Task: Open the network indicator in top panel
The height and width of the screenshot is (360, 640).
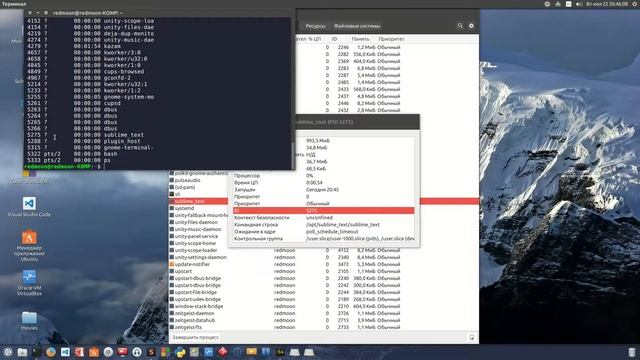Action: pyautogui.click(x=558, y=4)
